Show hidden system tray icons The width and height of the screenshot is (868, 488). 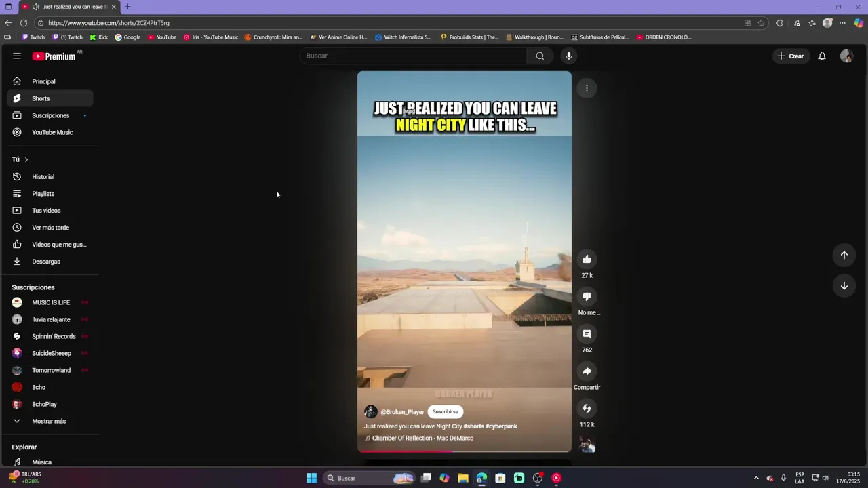756,478
